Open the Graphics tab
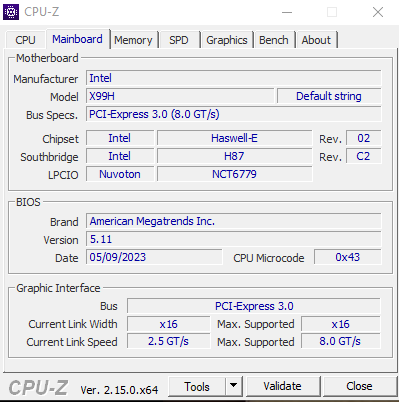The image size is (399, 402). pyautogui.click(x=227, y=40)
